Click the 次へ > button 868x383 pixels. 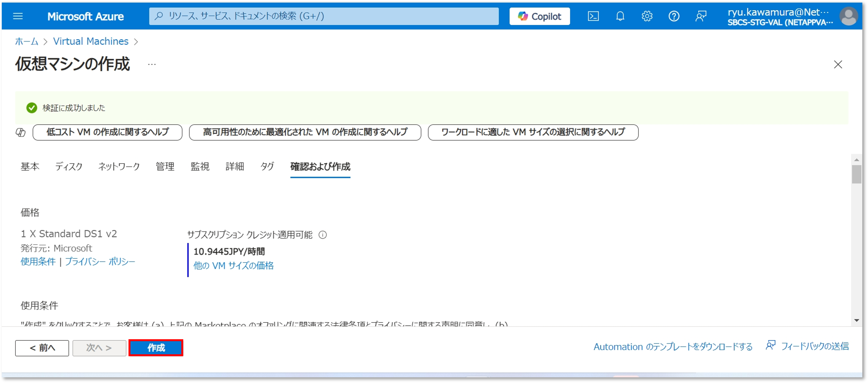tap(99, 348)
